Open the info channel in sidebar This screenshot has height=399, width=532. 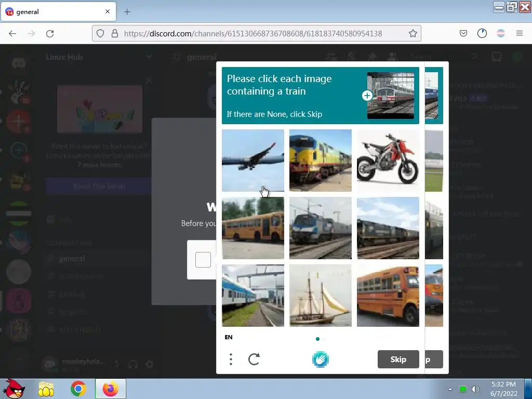[66, 220]
